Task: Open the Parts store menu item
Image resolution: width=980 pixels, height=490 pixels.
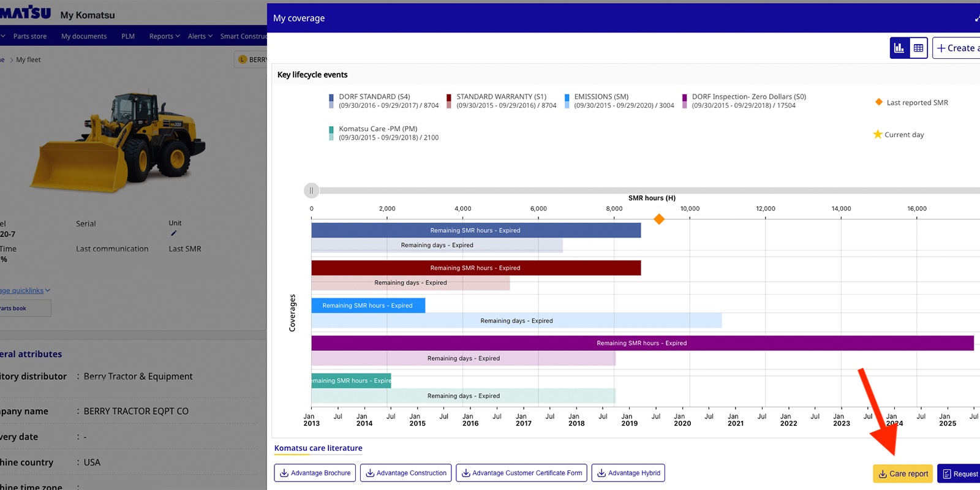Action: (30, 36)
